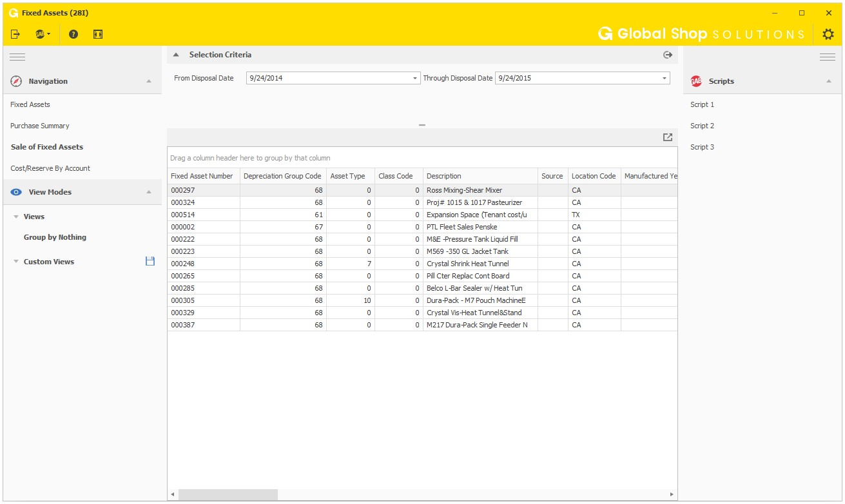Toggle the right hamburger menu
Viewport: 845px width, 504px height.
click(x=828, y=57)
